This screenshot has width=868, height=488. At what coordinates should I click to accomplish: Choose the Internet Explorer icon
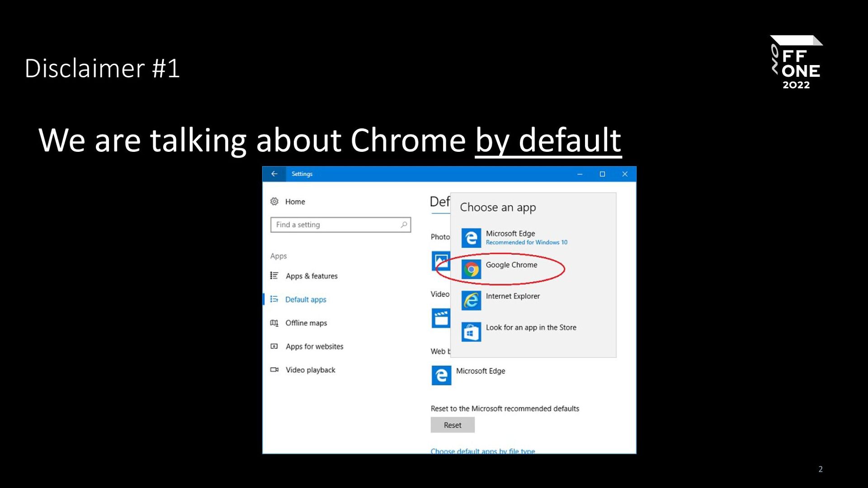click(x=471, y=300)
